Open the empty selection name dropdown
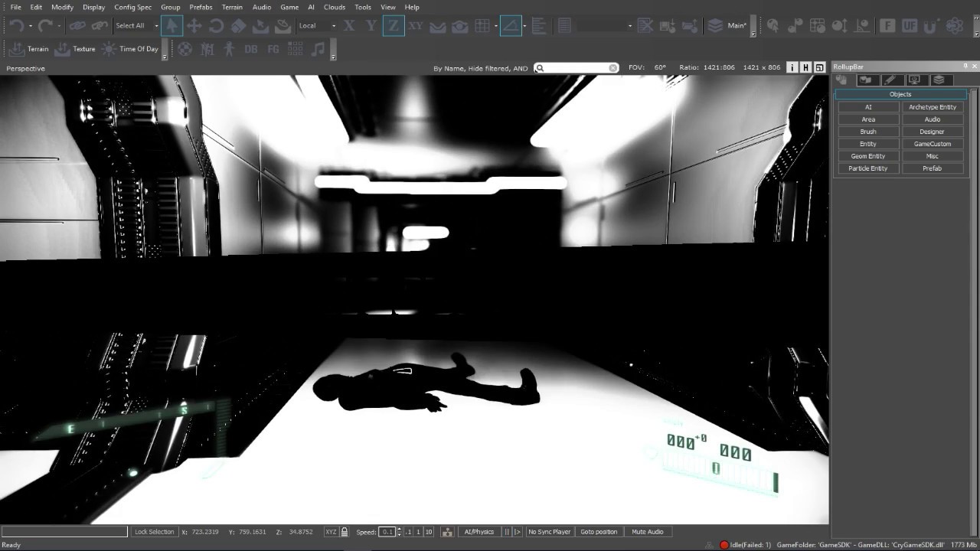This screenshot has width=980, height=551. 605,25
